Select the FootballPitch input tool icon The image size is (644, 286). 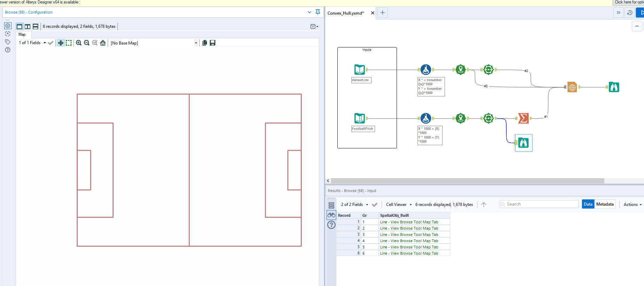pyautogui.click(x=359, y=118)
